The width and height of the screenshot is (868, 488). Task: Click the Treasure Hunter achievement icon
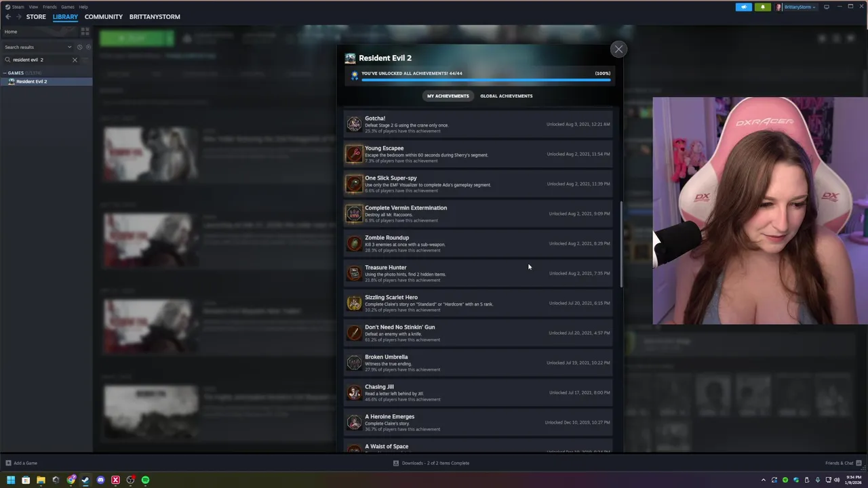pyautogui.click(x=354, y=273)
